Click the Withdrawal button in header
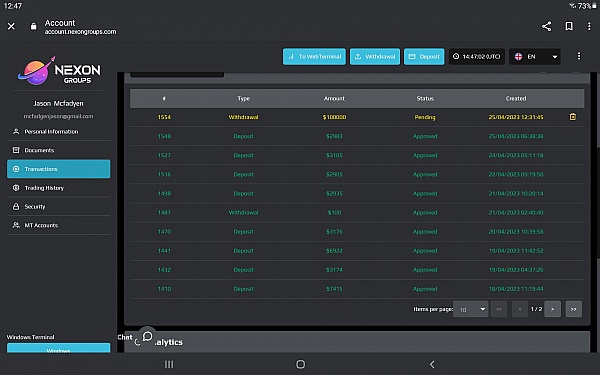The height and width of the screenshot is (375, 600). (x=375, y=57)
